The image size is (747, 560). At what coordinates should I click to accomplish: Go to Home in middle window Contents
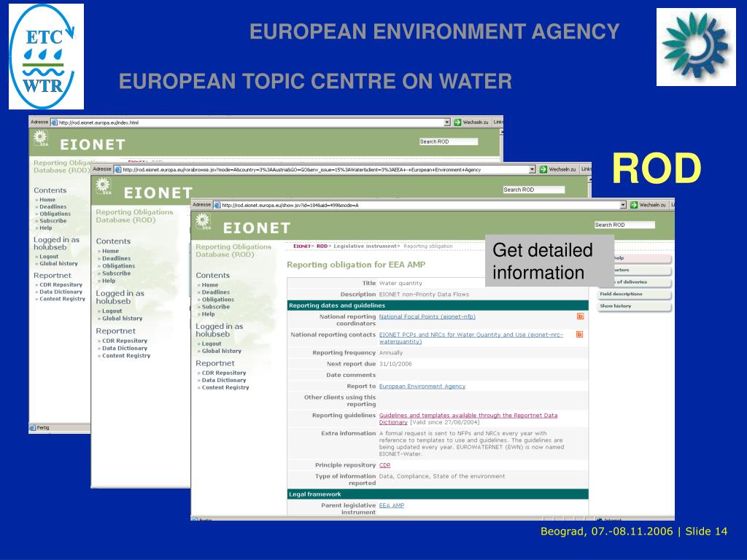pos(110,251)
